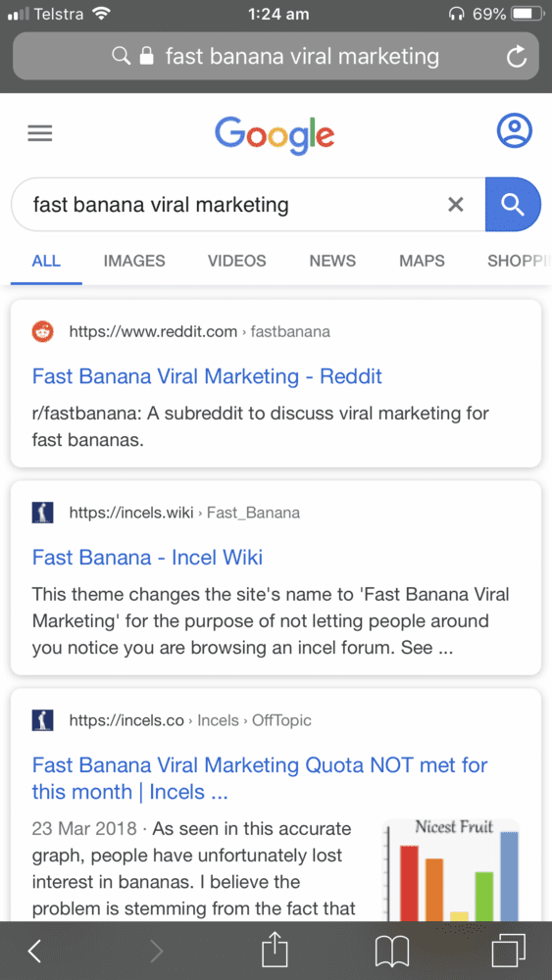The height and width of the screenshot is (980, 552).
Task: Focus the Google search text field
Action: click(237, 205)
